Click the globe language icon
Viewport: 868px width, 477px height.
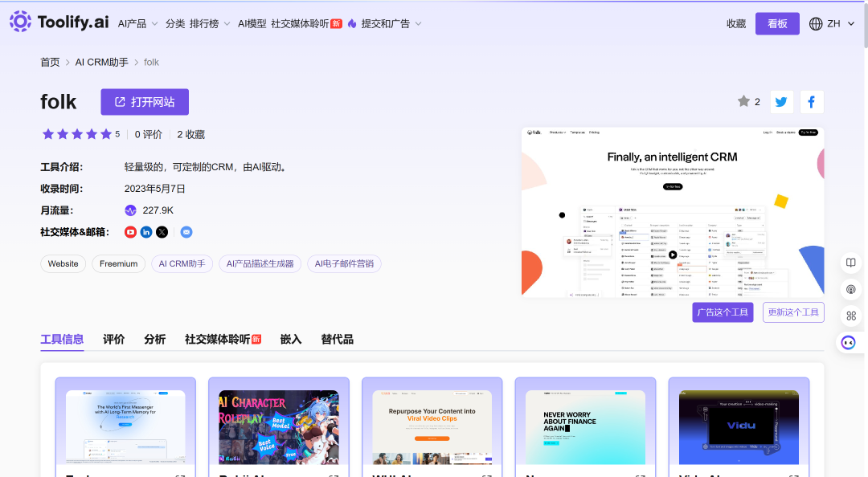tap(816, 24)
